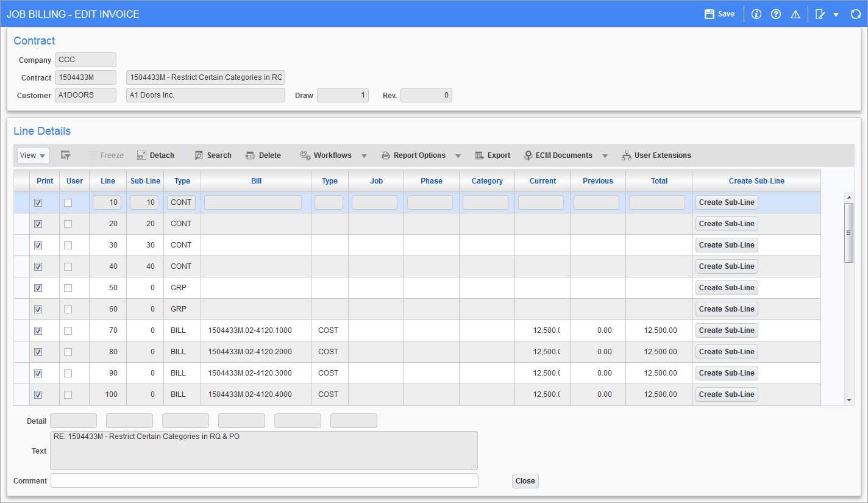The image size is (868, 503).
Task: Click Create Sub-Line button for line 100
Action: tap(727, 394)
